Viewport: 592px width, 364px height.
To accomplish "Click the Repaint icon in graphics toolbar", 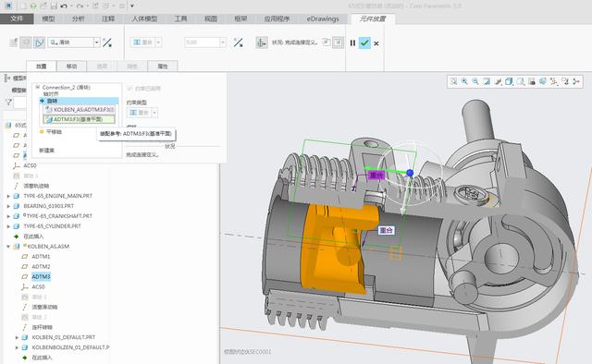I will click(487, 81).
